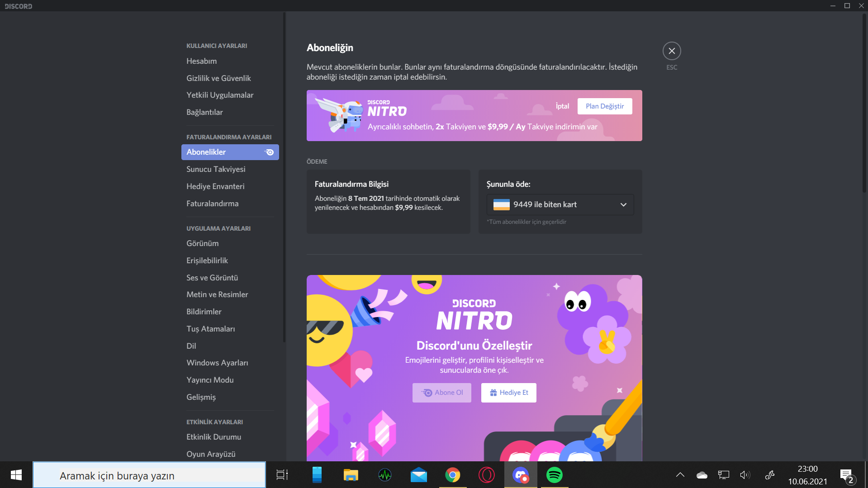Click the taskbar search box
Viewport: 868px width, 488px height.
click(x=149, y=475)
